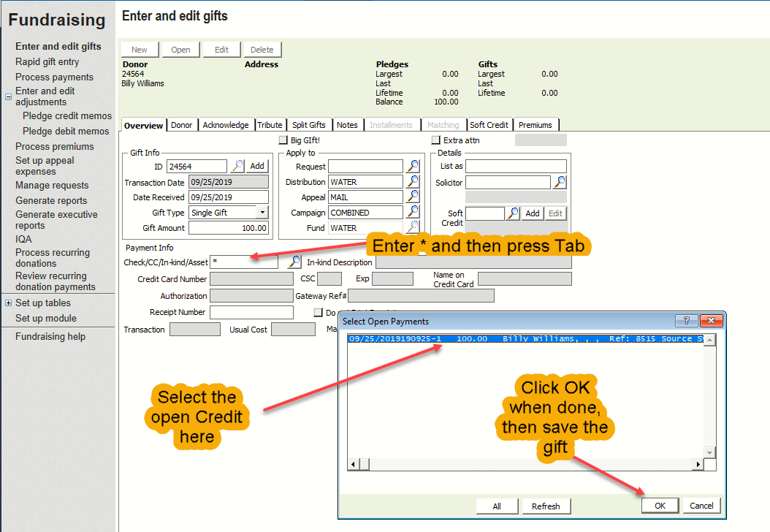770x532 pixels.
Task: Click the horizontal scrollbar in payments list
Action: click(x=525, y=465)
